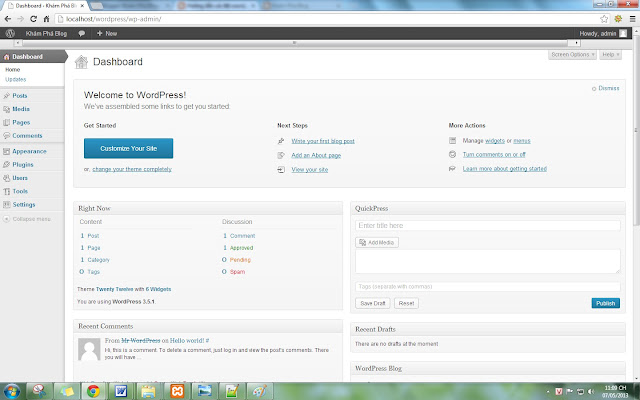Click Reset button in QuickPress

tap(406, 303)
